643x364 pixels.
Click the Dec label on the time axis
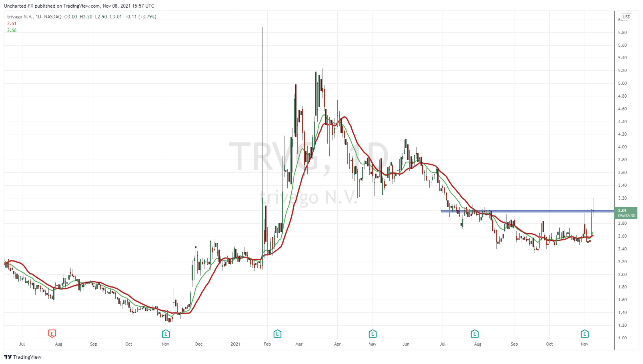(199, 344)
